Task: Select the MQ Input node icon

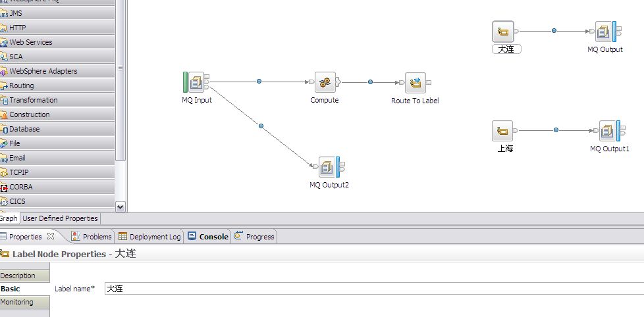Action: [x=196, y=82]
